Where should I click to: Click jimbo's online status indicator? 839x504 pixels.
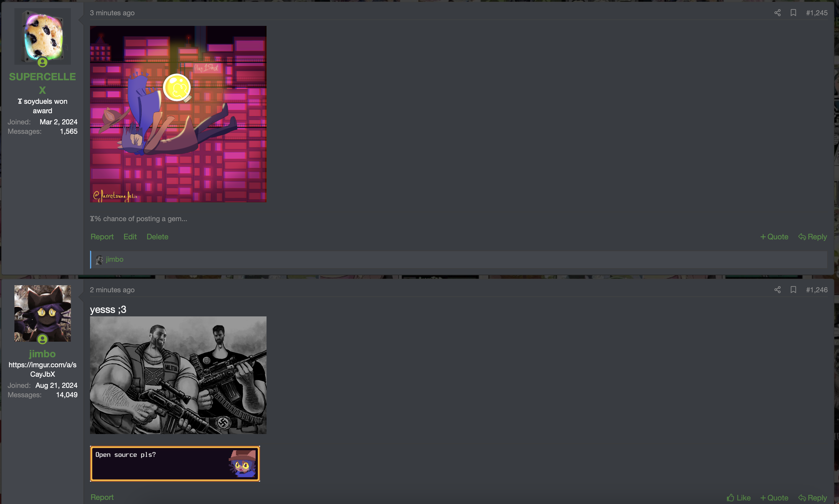pyautogui.click(x=42, y=339)
